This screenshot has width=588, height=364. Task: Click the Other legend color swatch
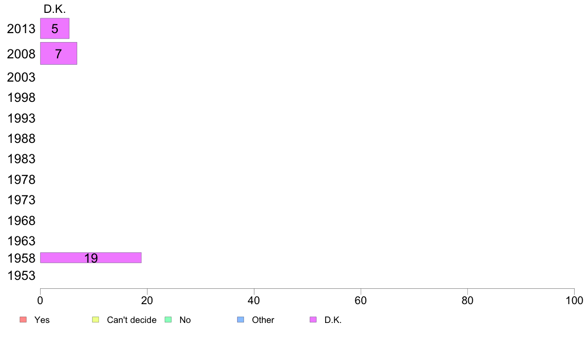tap(241, 319)
